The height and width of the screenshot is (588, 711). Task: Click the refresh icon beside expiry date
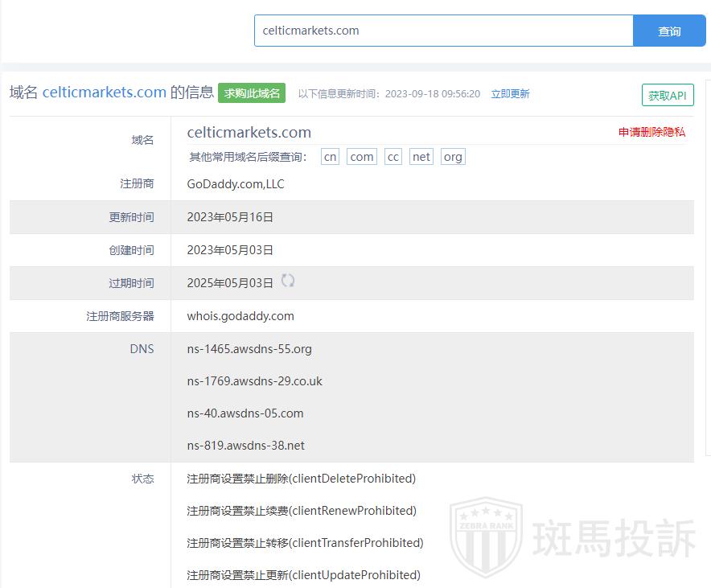point(288,281)
